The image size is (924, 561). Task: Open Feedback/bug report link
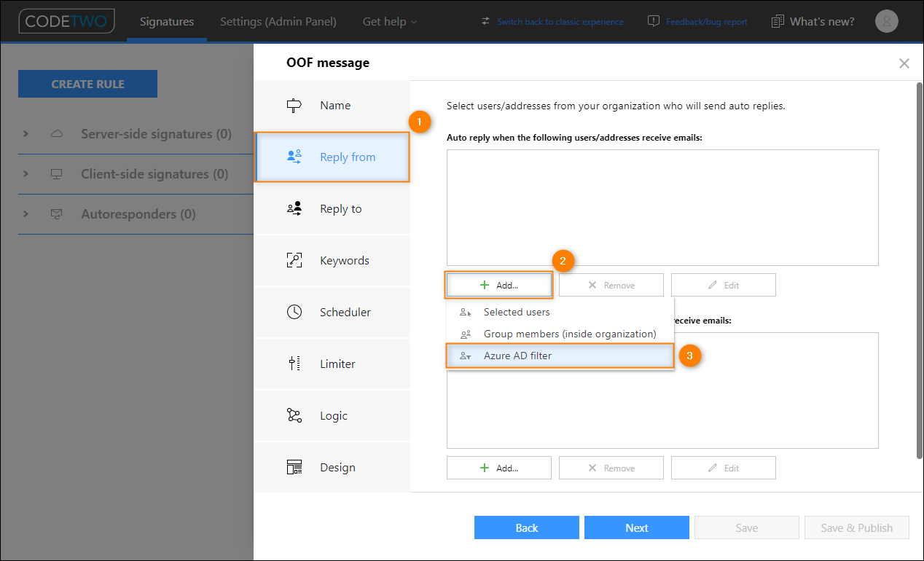pos(707,22)
